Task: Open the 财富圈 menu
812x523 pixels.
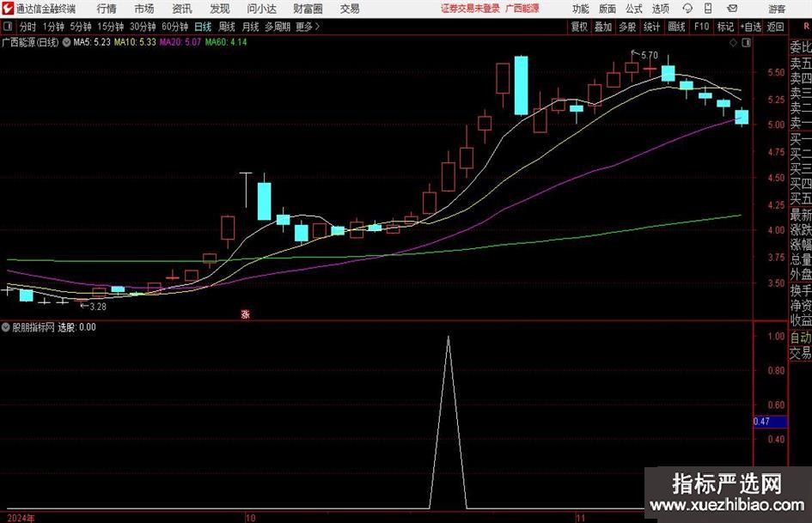Action: [308, 9]
